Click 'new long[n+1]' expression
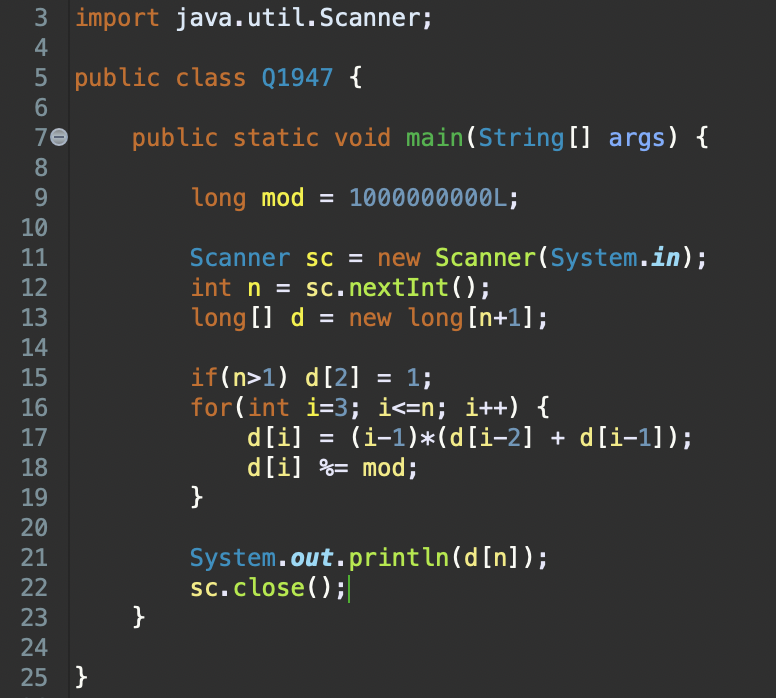This screenshot has width=776, height=698. [x=441, y=318]
